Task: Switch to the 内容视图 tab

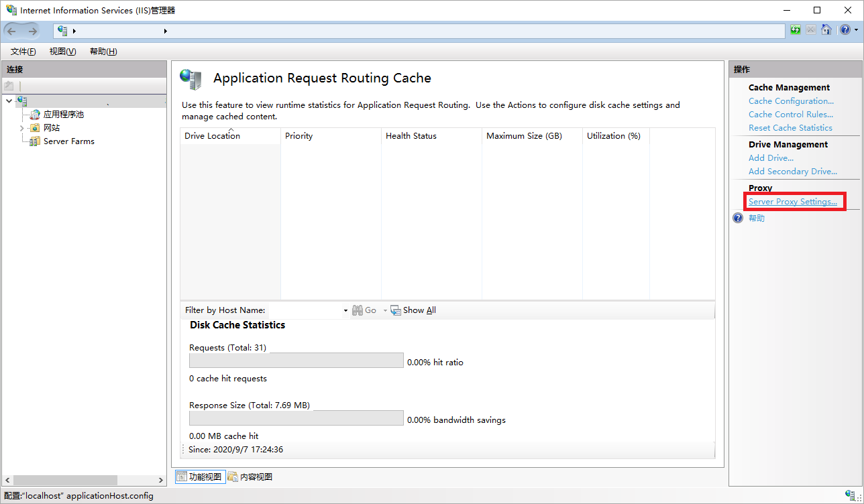Action: tap(250, 477)
